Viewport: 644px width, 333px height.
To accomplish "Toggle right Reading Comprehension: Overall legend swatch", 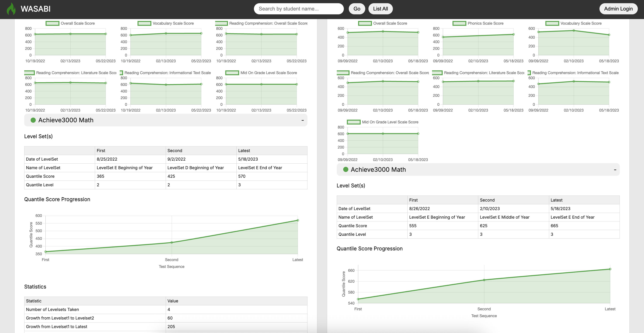I will click(x=343, y=73).
